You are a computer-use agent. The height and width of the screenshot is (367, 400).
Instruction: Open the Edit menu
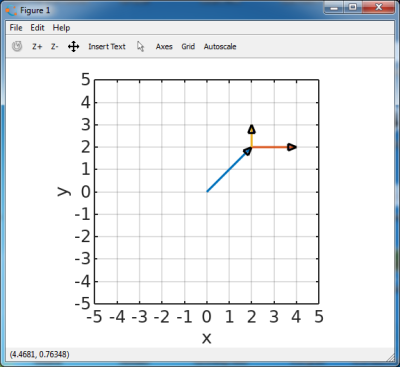[37, 28]
